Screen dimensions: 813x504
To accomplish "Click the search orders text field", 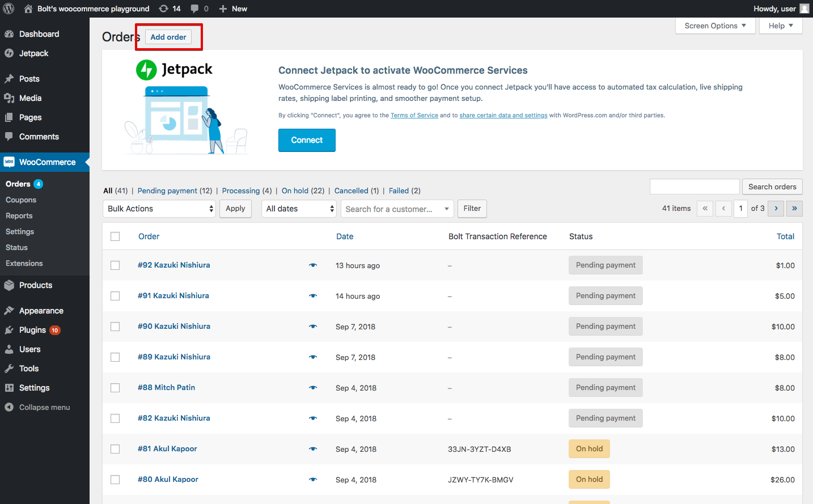I will point(695,187).
